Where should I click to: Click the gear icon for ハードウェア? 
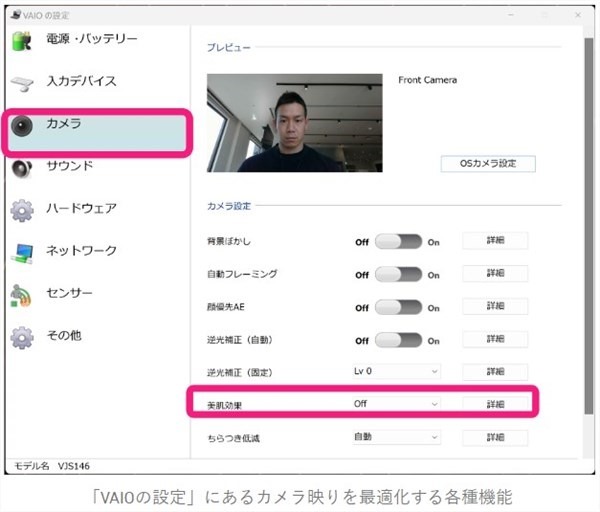pyautogui.click(x=22, y=210)
